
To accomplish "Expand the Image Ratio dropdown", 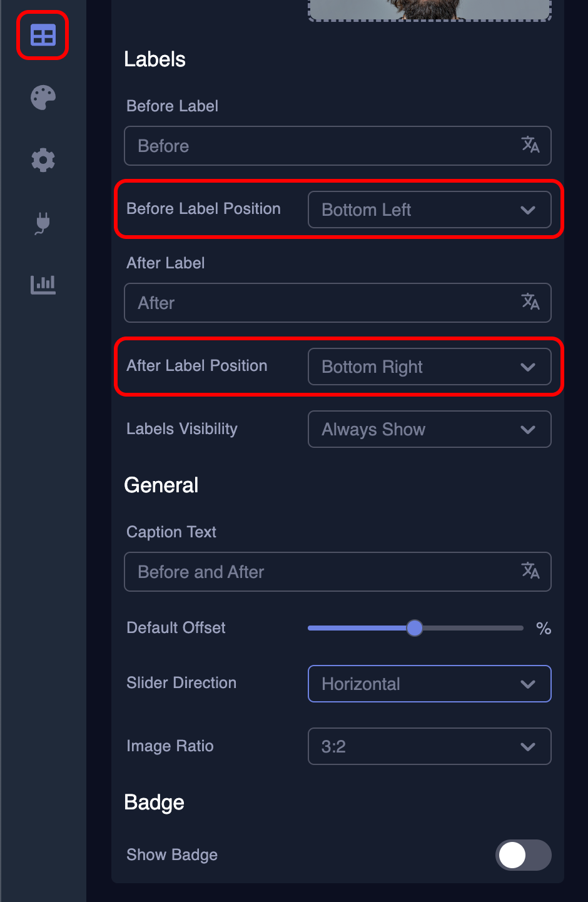I will pyautogui.click(x=429, y=746).
